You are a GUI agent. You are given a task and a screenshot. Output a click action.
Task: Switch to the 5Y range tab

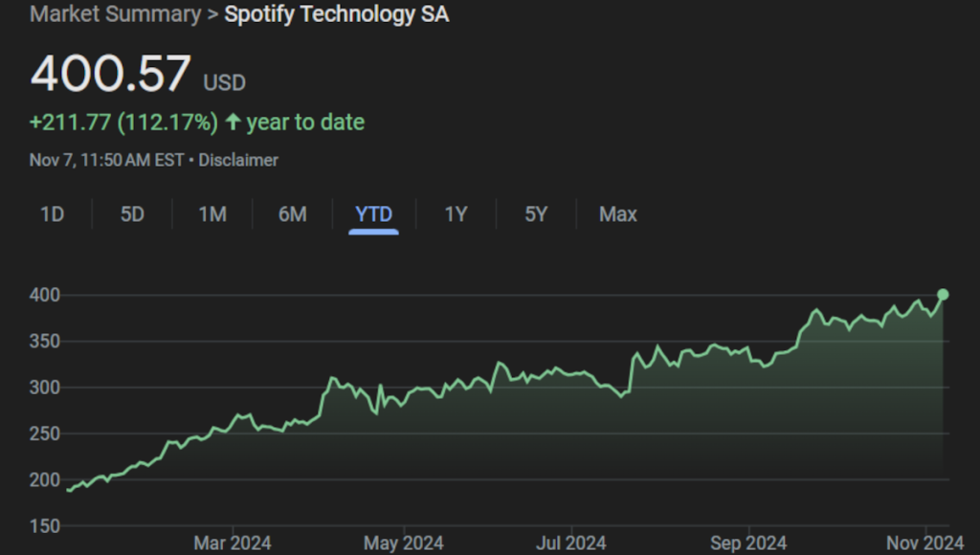536,214
